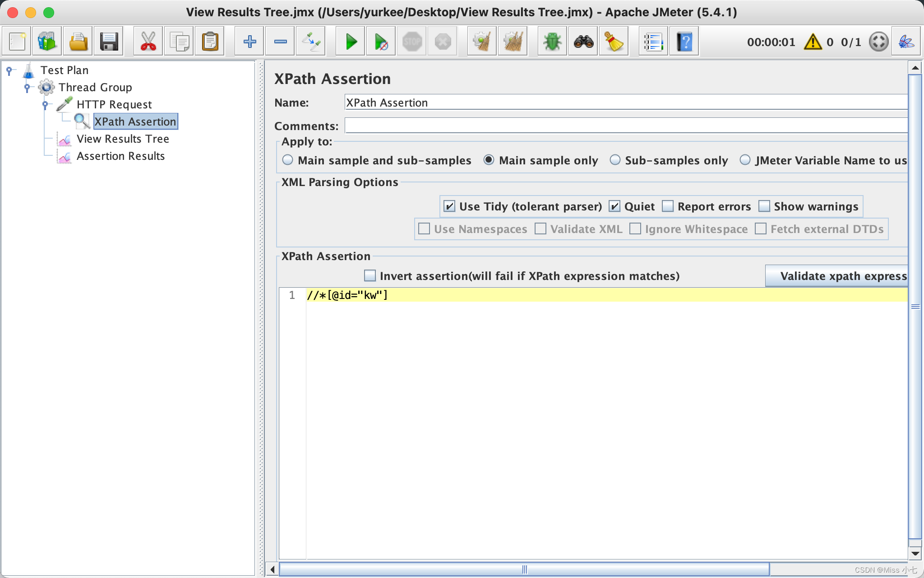The image size is (924, 578).
Task: Click the Paste clipboard icon
Action: pyautogui.click(x=210, y=42)
